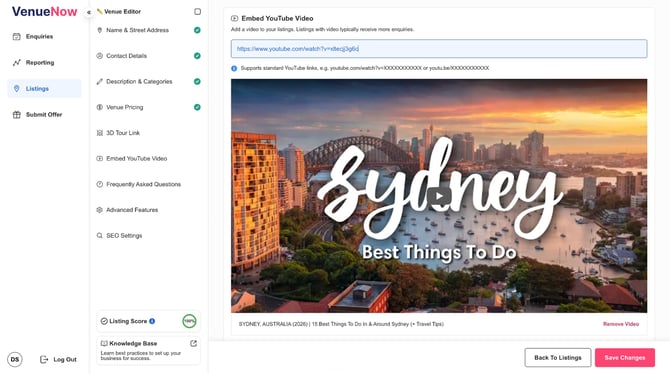
Task: Click the Embed YouTube Video heading icon
Action: [235, 18]
